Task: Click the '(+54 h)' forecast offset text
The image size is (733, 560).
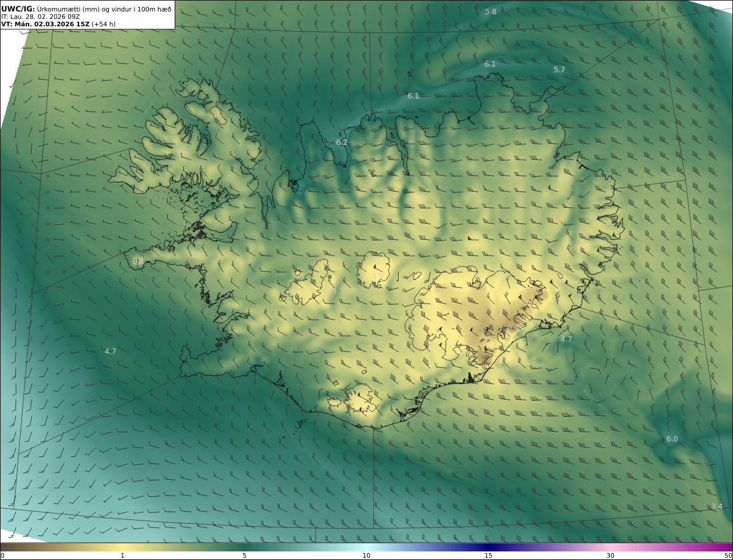Action: click(x=104, y=24)
